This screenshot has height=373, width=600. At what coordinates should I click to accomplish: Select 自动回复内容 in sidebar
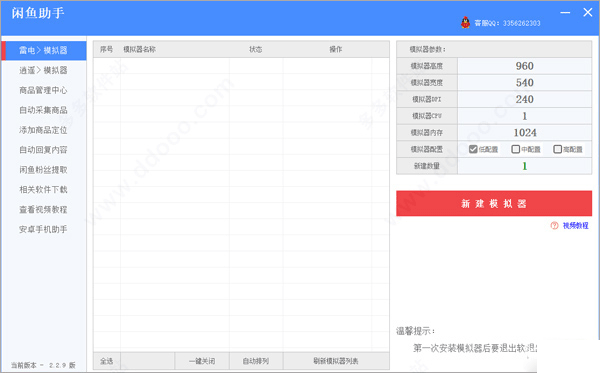[x=43, y=150]
